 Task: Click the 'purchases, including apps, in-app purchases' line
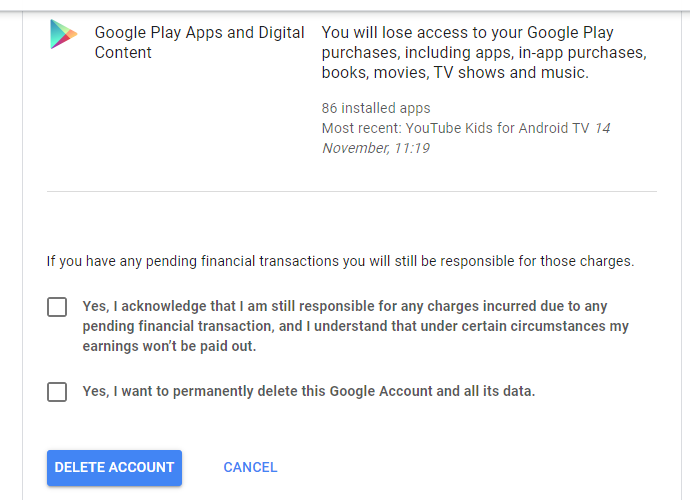pos(484,53)
